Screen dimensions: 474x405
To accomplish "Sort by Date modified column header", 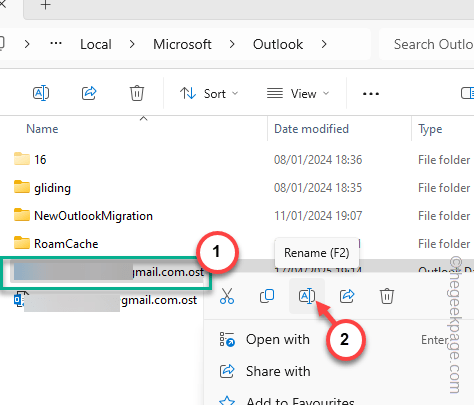I will 311,129.
